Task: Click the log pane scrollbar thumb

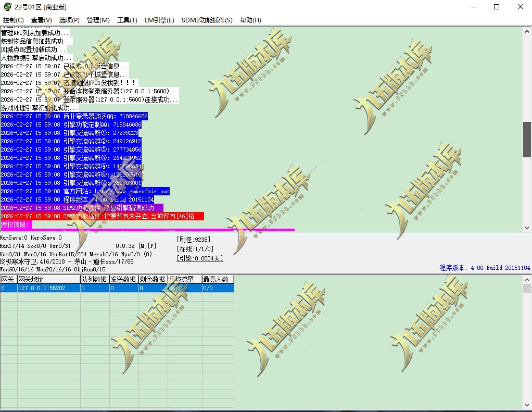Action: point(527,140)
